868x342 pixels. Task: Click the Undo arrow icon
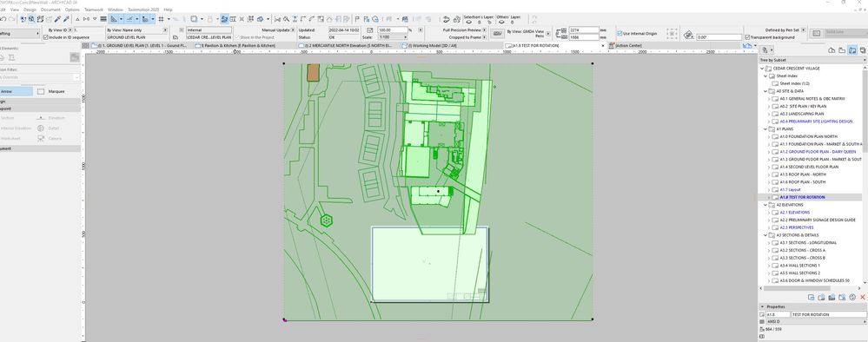point(3,18)
